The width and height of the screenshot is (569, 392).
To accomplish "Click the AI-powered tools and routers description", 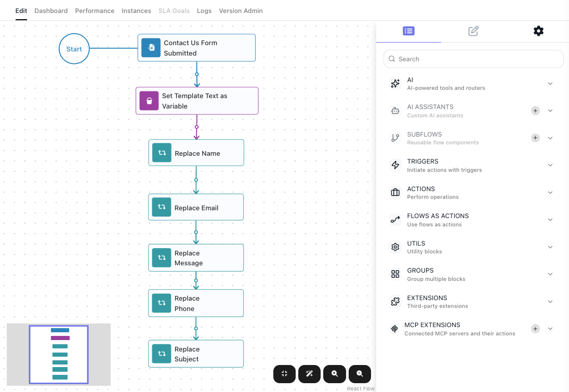I will click(x=446, y=88).
